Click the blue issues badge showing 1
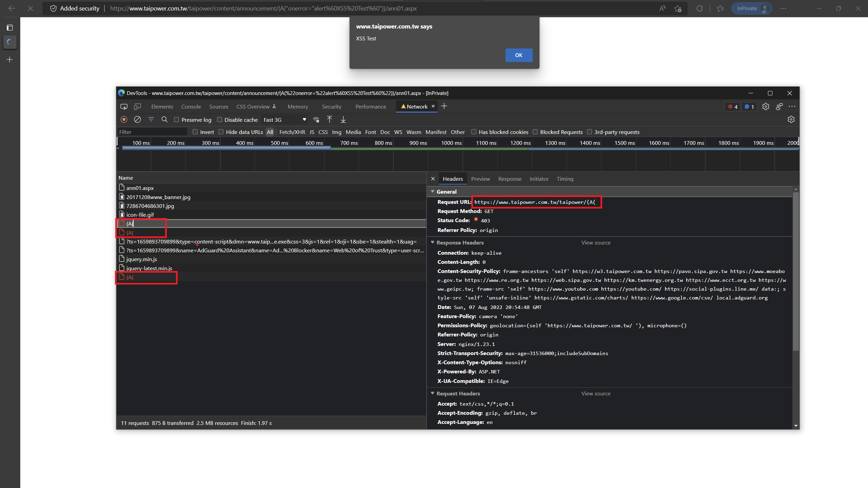The height and width of the screenshot is (488, 868). (749, 107)
